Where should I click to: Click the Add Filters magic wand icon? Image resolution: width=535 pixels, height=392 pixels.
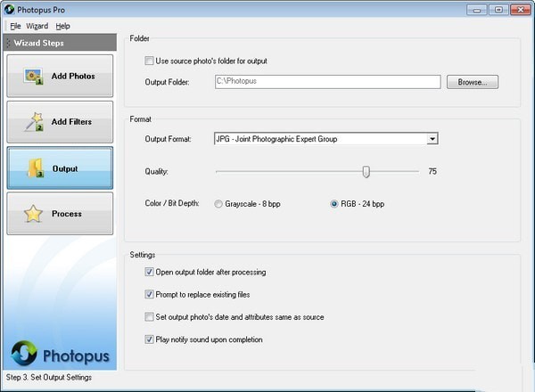(x=34, y=122)
